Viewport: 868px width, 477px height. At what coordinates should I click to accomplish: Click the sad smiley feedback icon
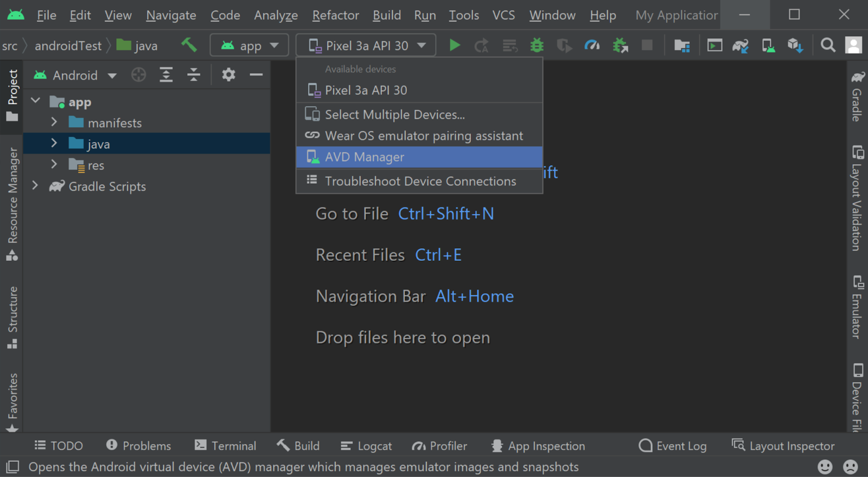pos(851,467)
